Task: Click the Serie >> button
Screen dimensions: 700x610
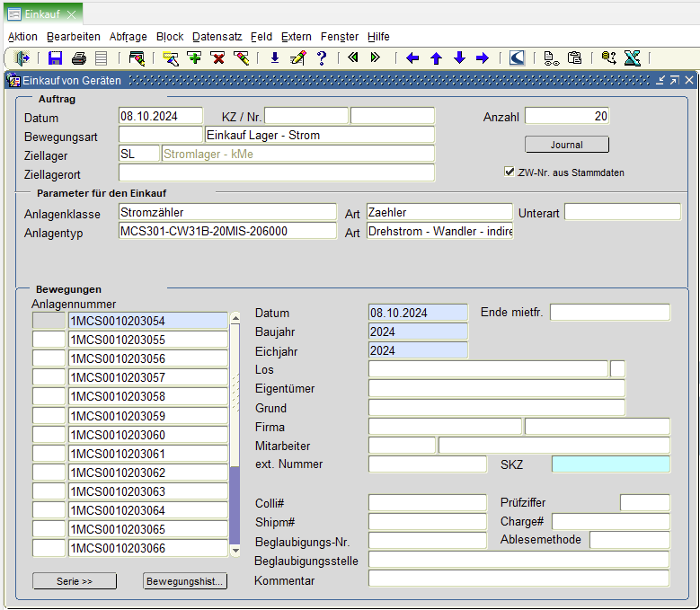Action: coord(75,581)
